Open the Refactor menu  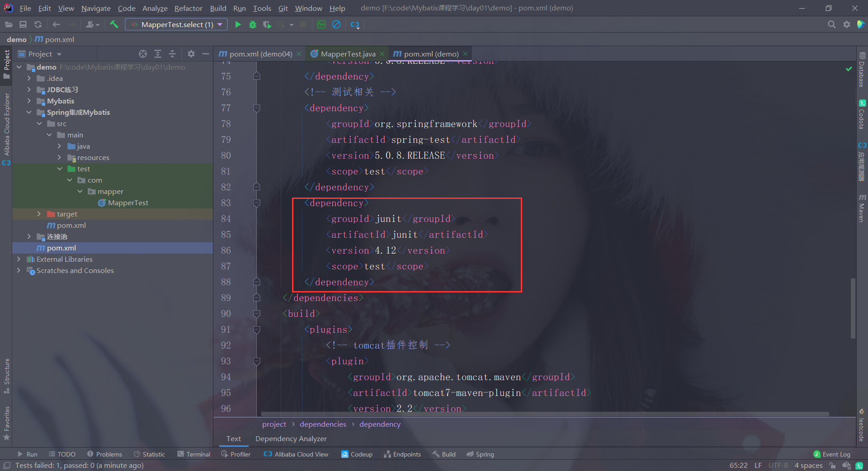pyautogui.click(x=189, y=8)
